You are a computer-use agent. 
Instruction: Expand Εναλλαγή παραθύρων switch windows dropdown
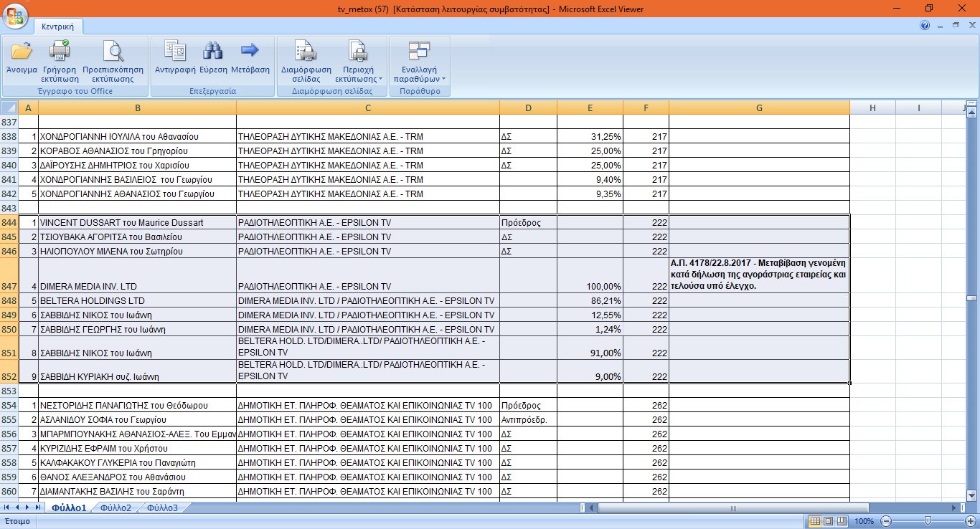(420, 61)
